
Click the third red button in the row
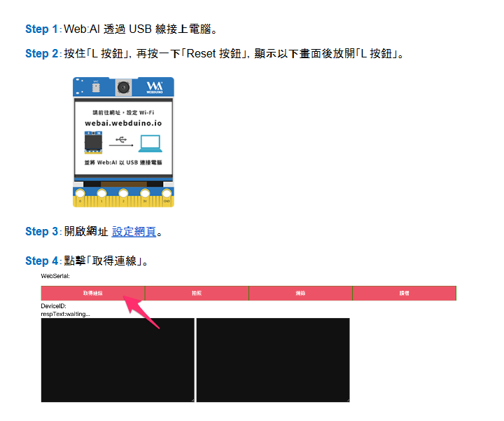[300, 294]
